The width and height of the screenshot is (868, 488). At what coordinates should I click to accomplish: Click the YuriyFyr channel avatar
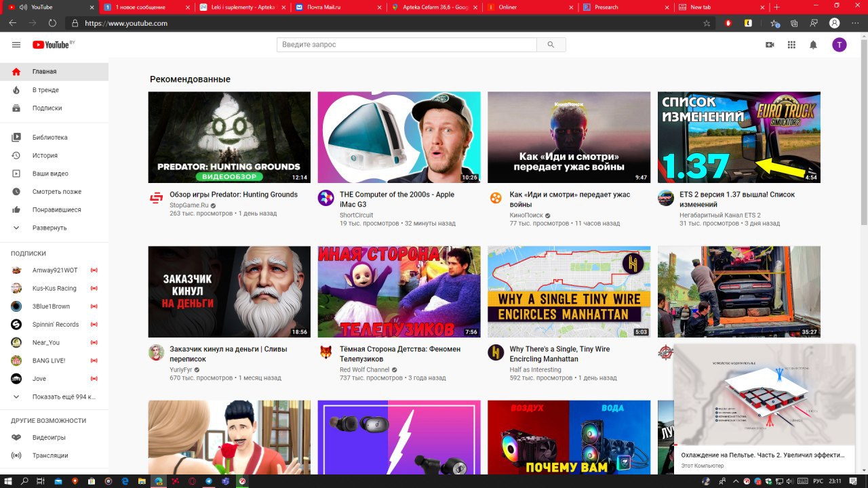tap(157, 352)
